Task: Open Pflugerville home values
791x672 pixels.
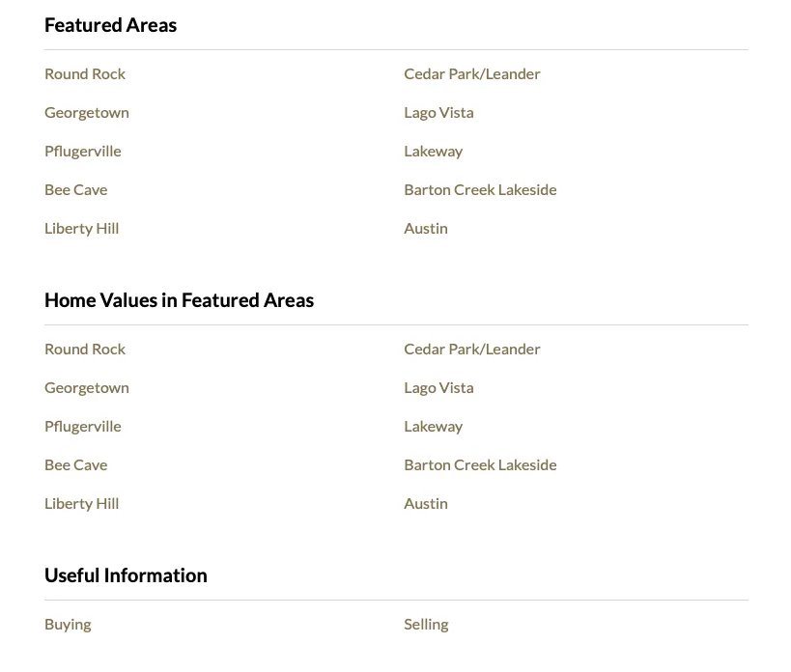Action: [x=83, y=427]
